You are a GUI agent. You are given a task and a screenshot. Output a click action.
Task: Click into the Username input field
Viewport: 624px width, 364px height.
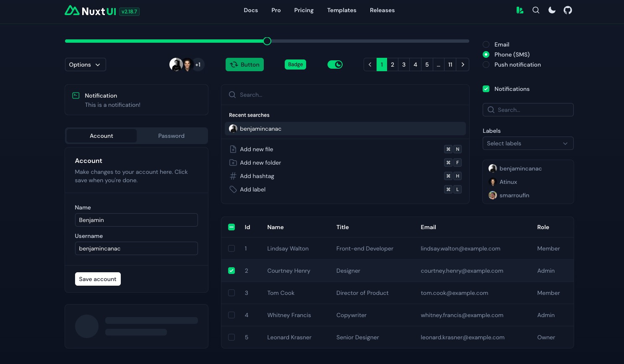point(136,248)
